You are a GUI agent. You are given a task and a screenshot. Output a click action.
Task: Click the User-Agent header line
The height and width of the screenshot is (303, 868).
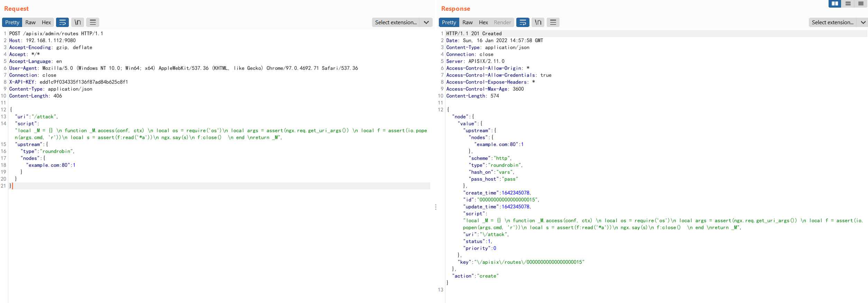point(184,68)
